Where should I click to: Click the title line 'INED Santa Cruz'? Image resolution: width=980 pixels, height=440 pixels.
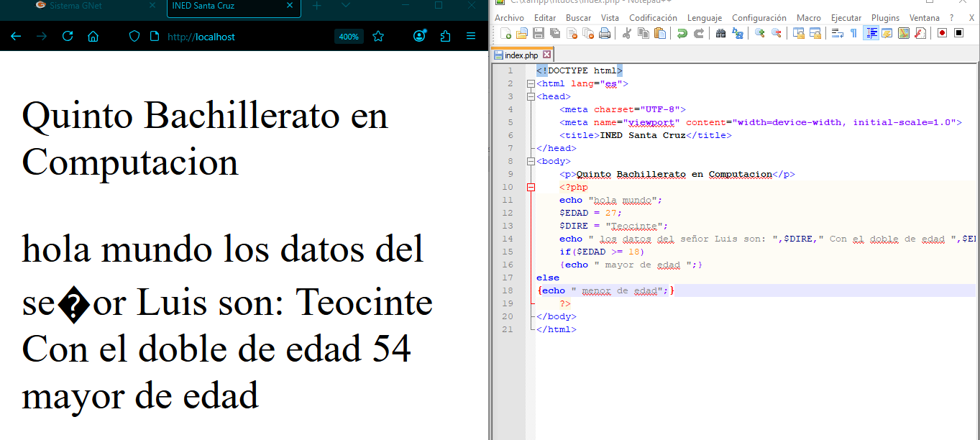point(646,135)
